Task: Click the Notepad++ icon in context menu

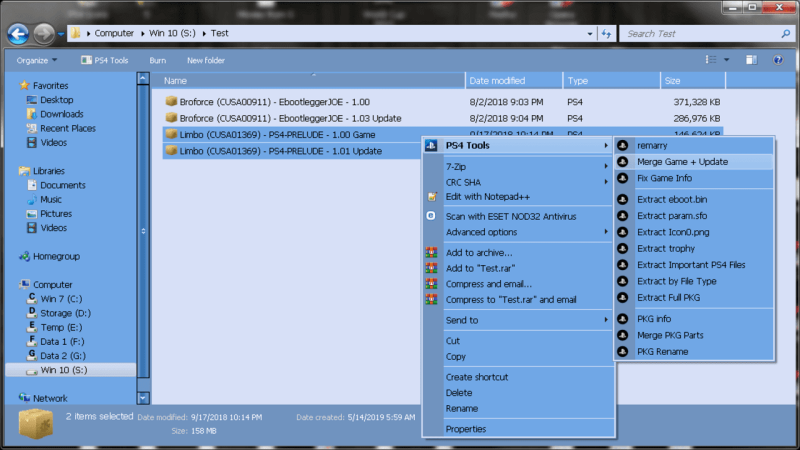Action: point(432,197)
